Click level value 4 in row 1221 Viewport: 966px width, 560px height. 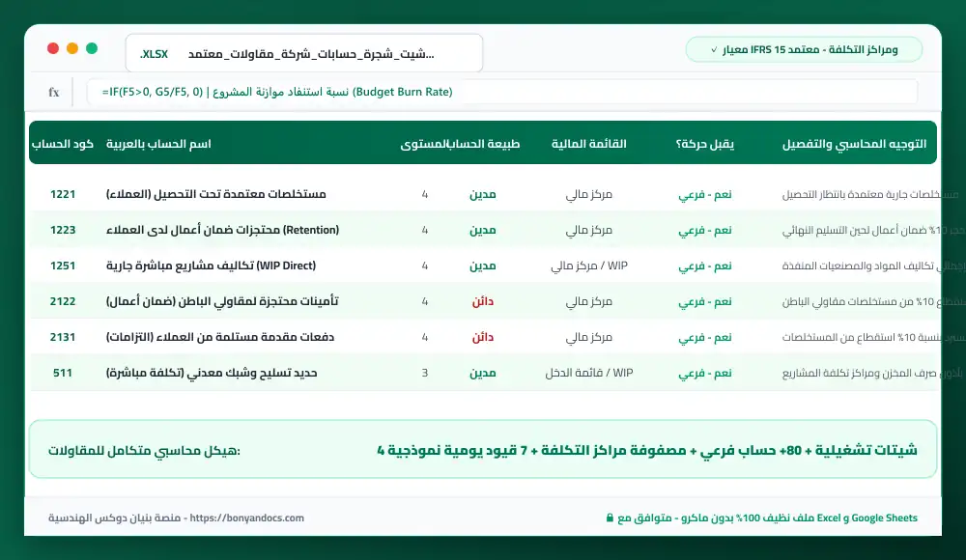(424, 195)
